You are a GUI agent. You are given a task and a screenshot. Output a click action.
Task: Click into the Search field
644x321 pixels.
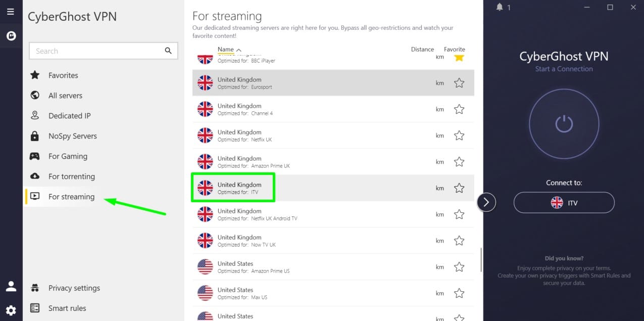click(104, 51)
